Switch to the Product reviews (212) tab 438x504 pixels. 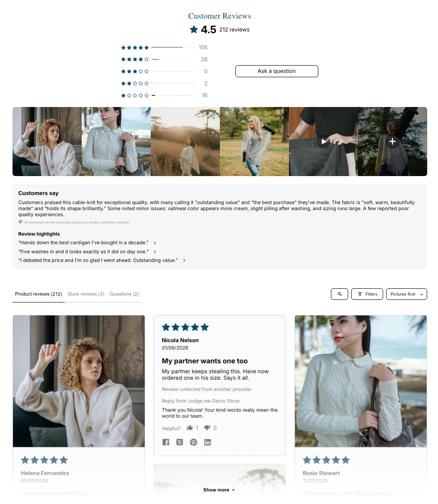(x=38, y=294)
